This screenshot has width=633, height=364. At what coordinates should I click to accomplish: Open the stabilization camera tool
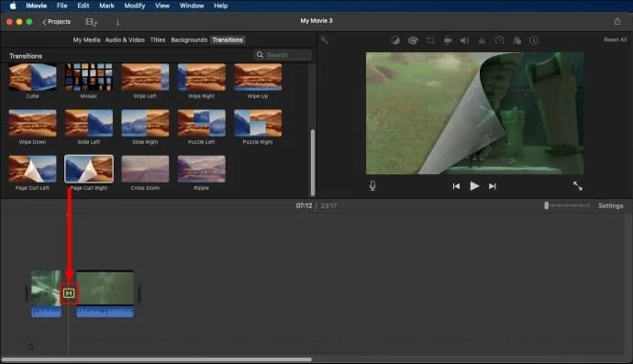coord(448,40)
